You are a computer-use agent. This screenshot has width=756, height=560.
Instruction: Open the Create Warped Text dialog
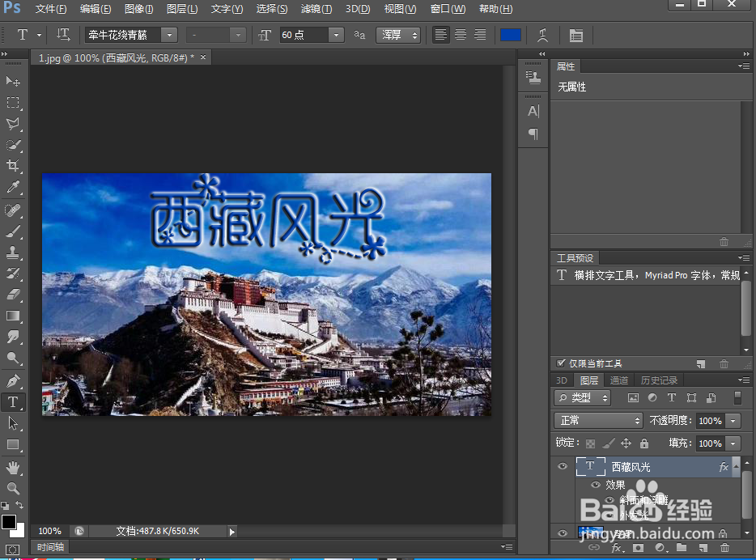542,35
